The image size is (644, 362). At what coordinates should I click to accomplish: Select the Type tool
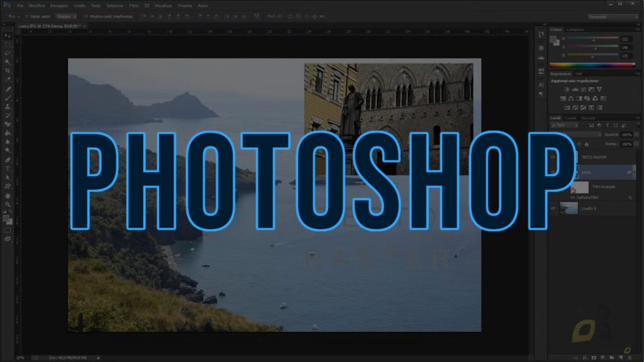(8, 168)
